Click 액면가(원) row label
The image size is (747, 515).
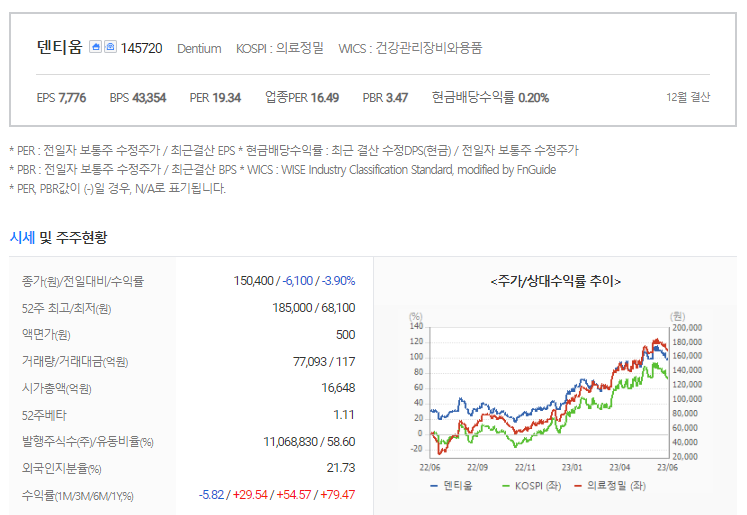(x=46, y=334)
